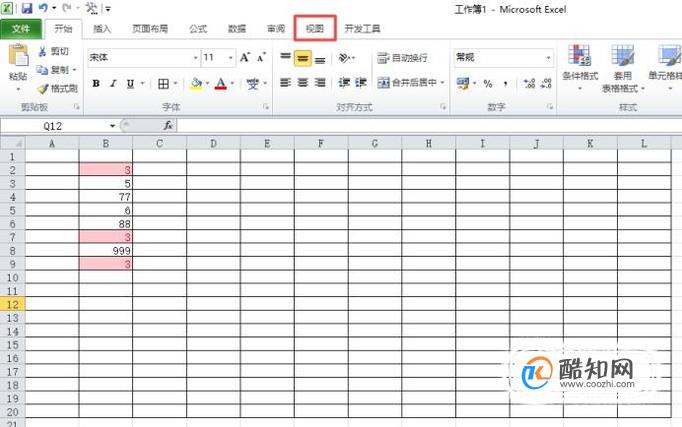The image size is (682, 427).
Task: Click the decrease indent icon
Action: click(344, 82)
